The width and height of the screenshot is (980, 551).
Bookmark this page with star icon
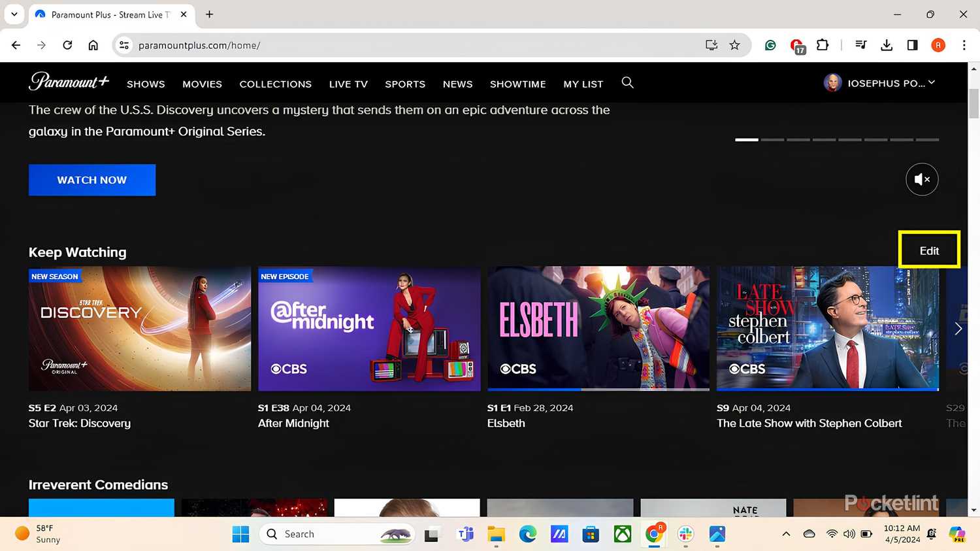[x=734, y=45]
